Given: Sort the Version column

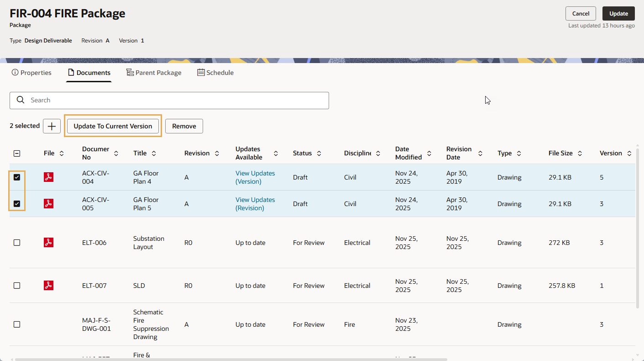Looking at the screenshot, I should [629, 154].
